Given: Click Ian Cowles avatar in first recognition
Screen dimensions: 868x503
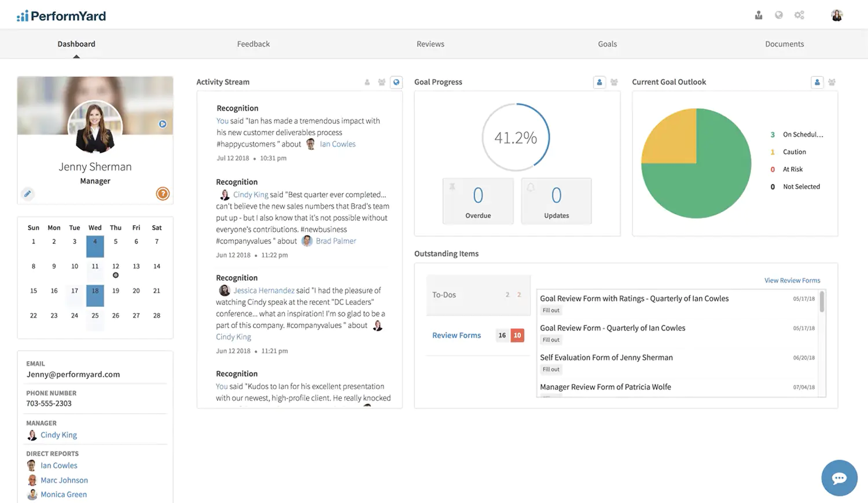Looking at the screenshot, I should pos(311,144).
